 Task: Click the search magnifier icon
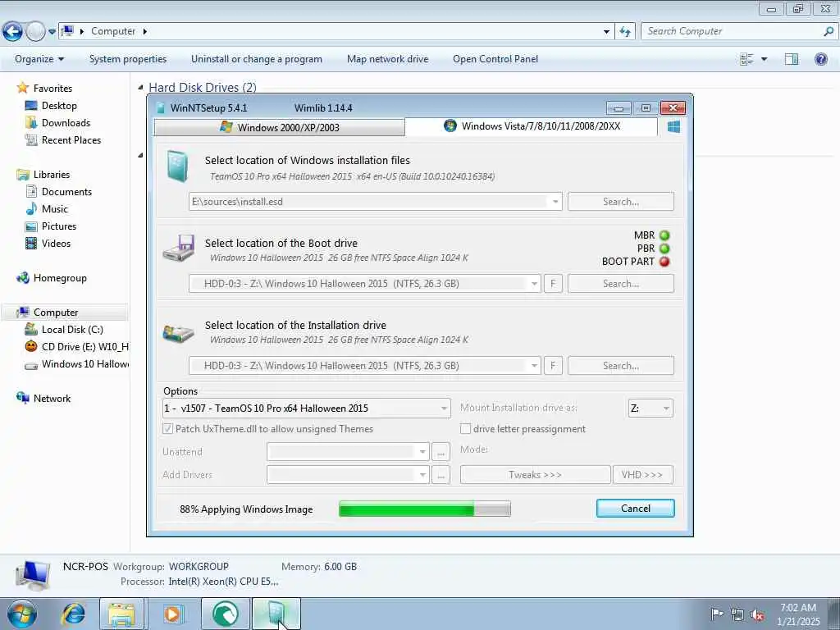(829, 31)
